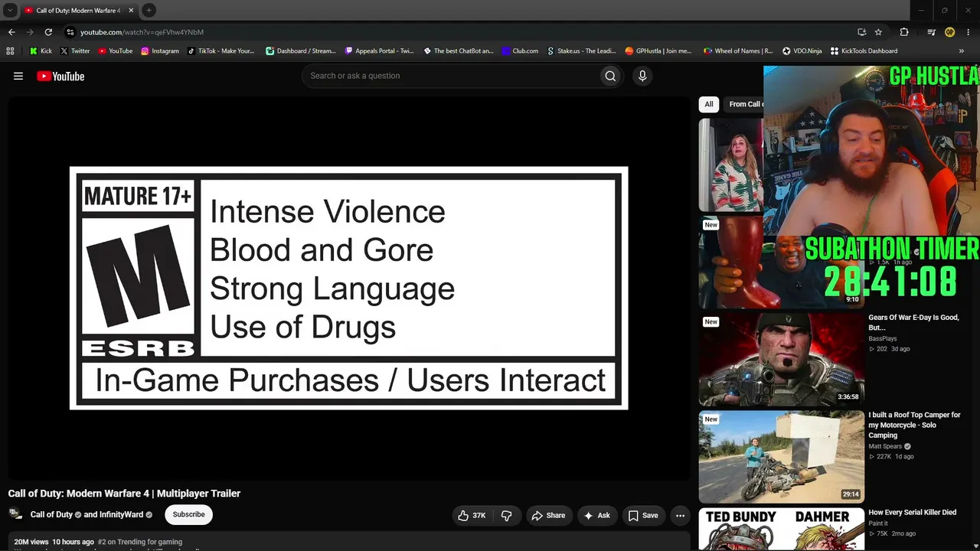Image resolution: width=980 pixels, height=551 pixels.
Task: Open the Kick bookmark
Action: click(41, 51)
